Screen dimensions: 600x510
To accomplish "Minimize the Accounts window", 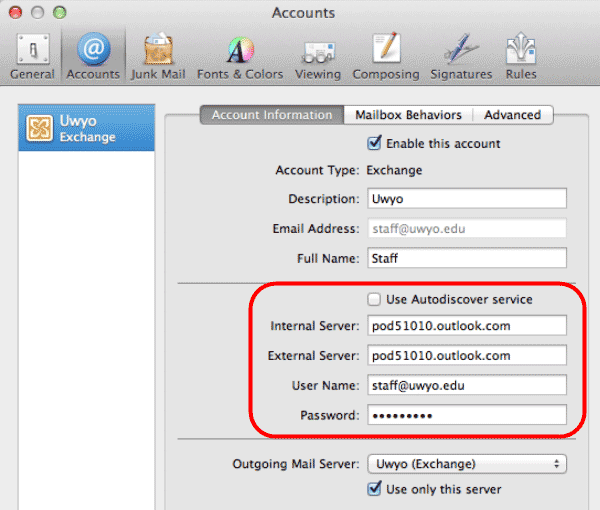I will [x=38, y=13].
